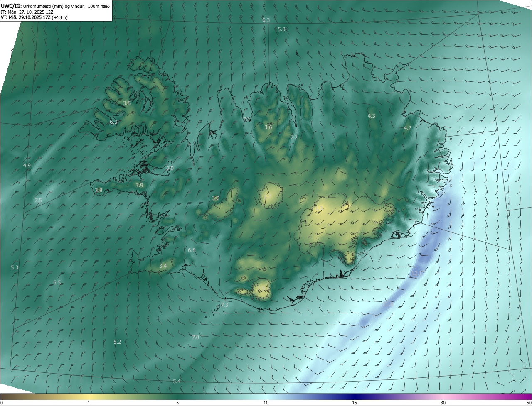The width and height of the screenshot is (532, 406).
Task: Click the 5.4 value label on the map
Action: tap(177, 381)
